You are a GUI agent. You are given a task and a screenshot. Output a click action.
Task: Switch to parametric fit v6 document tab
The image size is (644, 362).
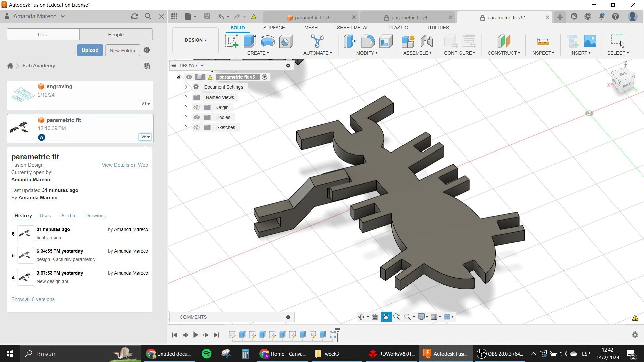[x=311, y=17]
